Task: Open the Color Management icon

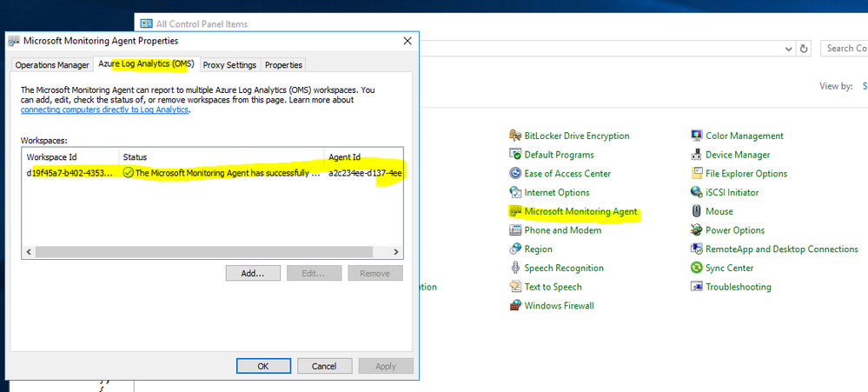Action: pos(696,136)
